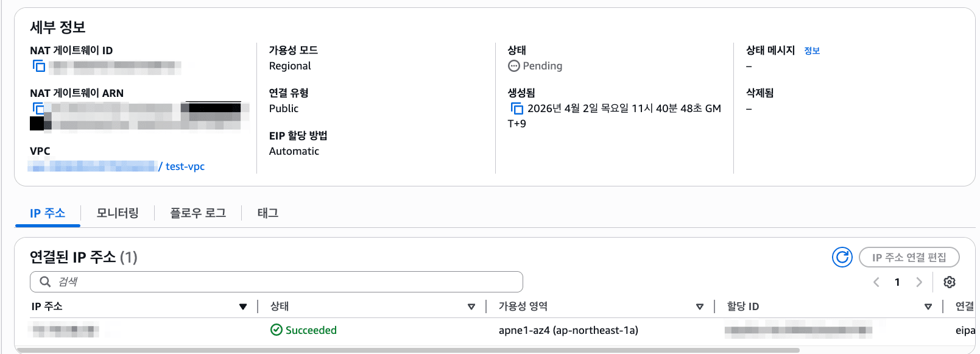Open the 플로우 로그 tab
Viewport: 980px width, 354px height.
point(198,213)
